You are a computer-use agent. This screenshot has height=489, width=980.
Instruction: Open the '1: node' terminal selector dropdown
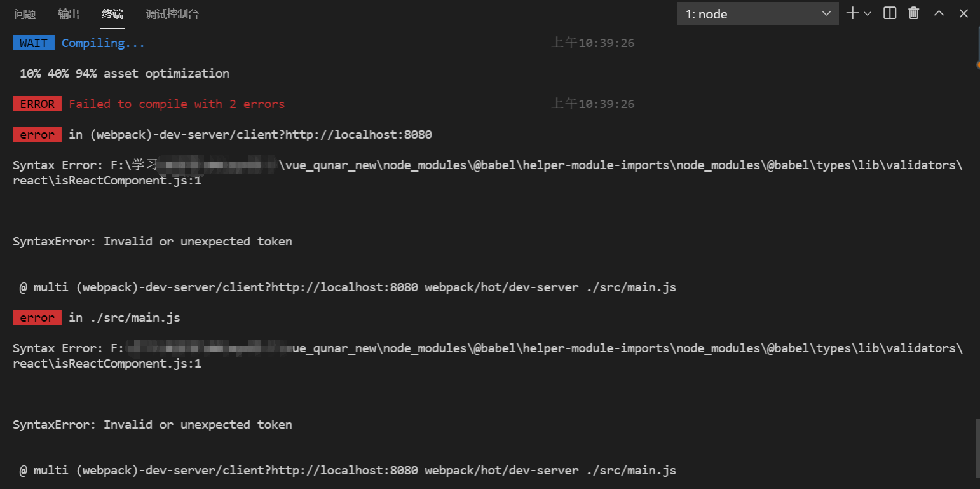(758, 13)
